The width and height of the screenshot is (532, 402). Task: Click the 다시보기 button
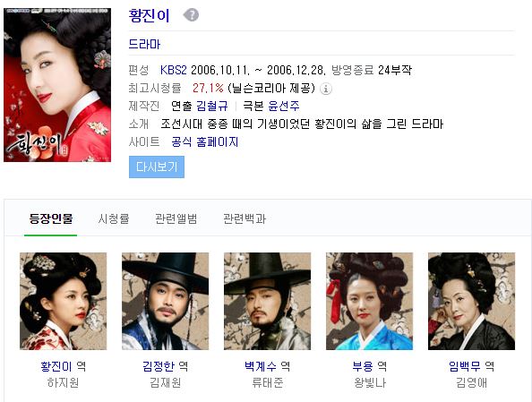coord(157,167)
